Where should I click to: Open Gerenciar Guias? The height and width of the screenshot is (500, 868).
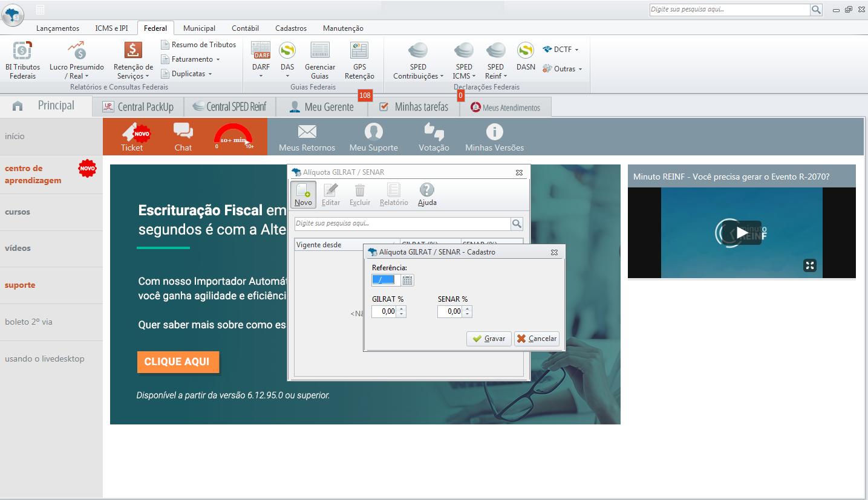(320, 60)
